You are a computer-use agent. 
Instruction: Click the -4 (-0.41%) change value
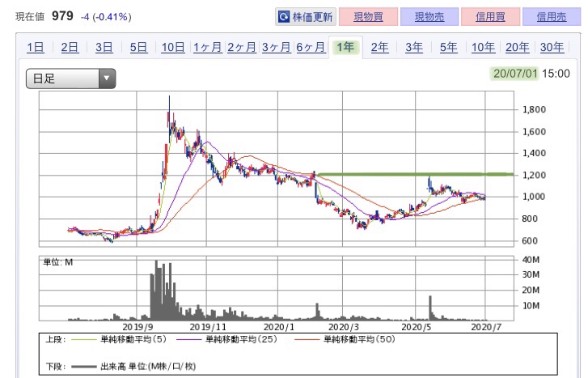point(106,17)
